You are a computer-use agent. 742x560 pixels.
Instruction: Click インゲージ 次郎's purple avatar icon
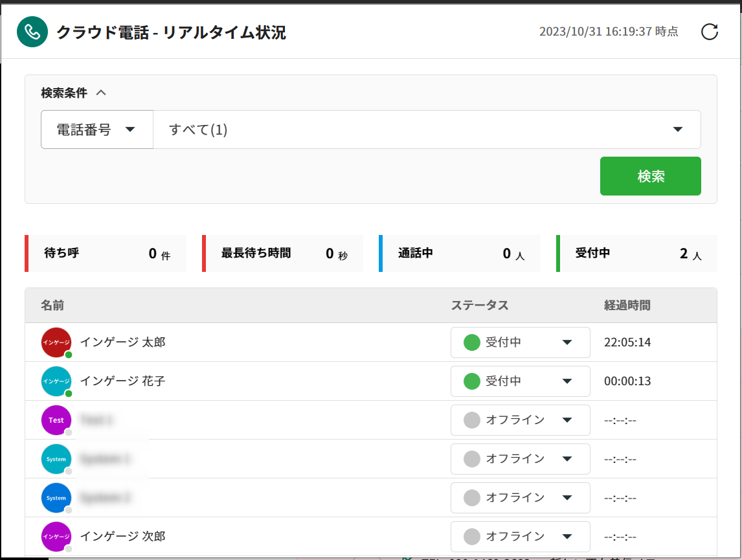pos(56,537)
